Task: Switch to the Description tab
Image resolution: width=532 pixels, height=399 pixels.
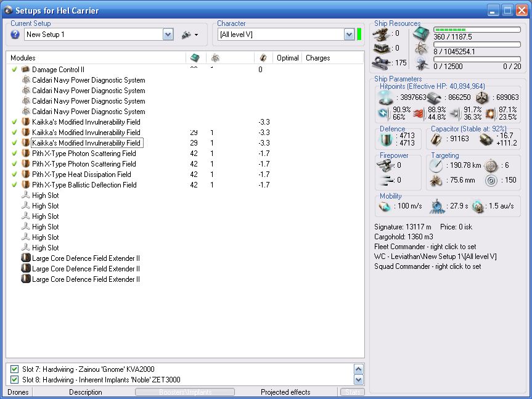Action: [86, 392]
